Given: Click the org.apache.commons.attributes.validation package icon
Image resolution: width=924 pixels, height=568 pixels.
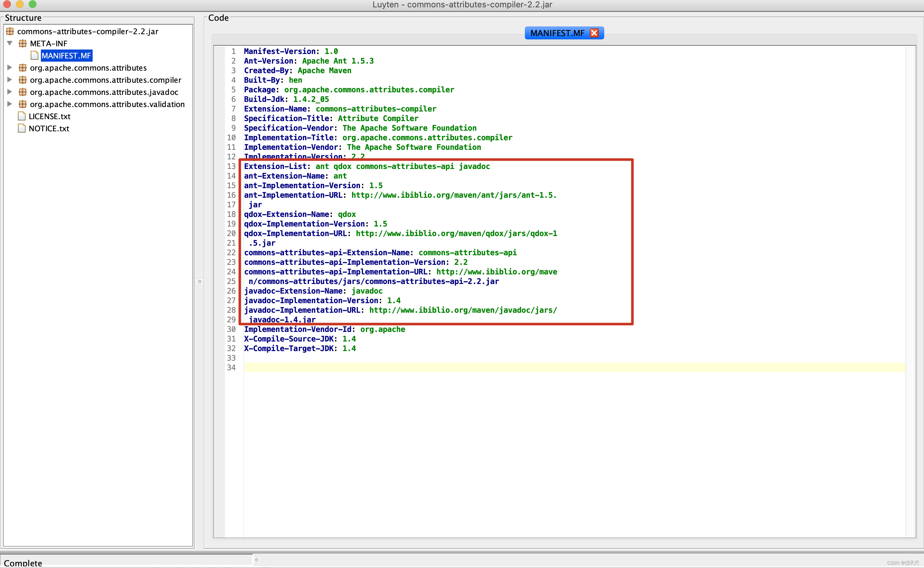Looking at the screenshot, I should (23, 104).
